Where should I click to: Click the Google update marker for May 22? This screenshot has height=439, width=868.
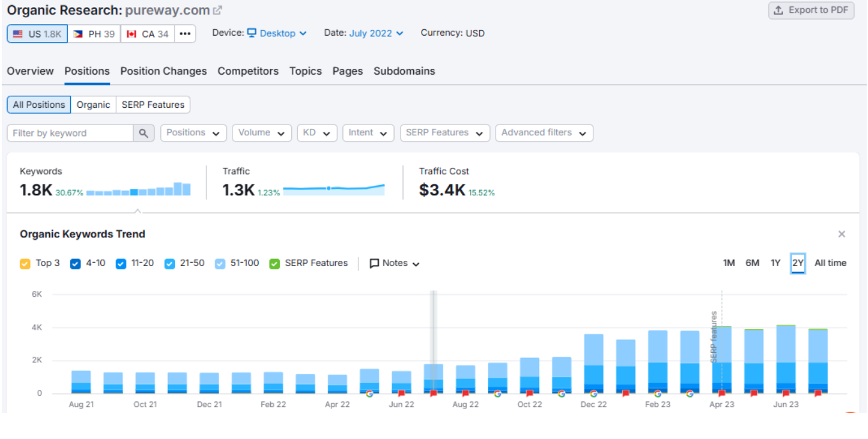pyautogui.click(x=369, y=394)
